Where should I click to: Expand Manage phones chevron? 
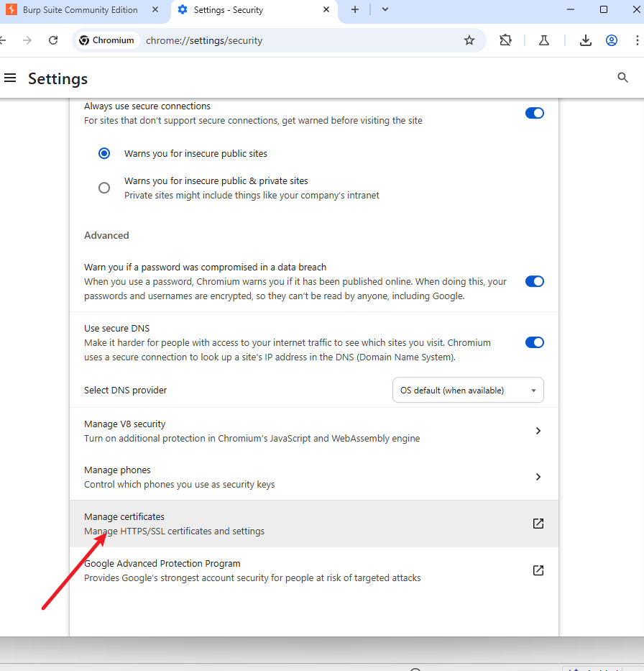point(538,477)
